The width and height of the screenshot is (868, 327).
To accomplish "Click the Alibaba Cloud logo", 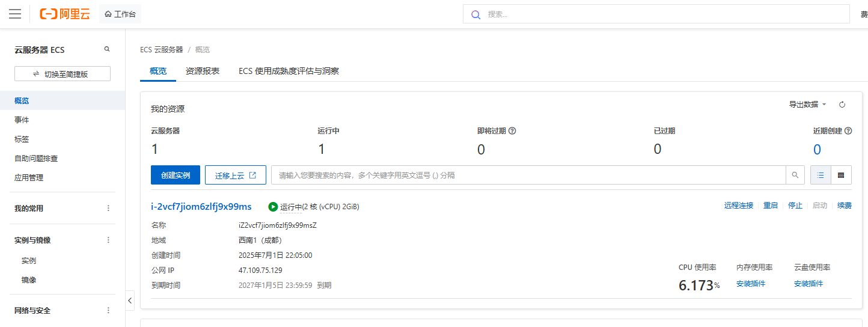I will click(65, 14).
